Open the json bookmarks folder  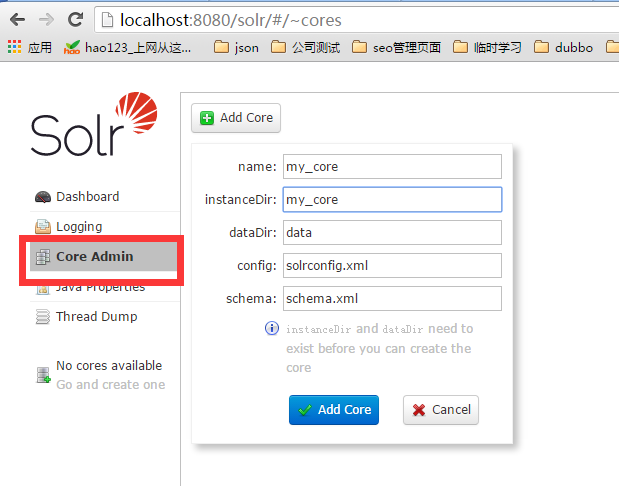pos(236,48)
